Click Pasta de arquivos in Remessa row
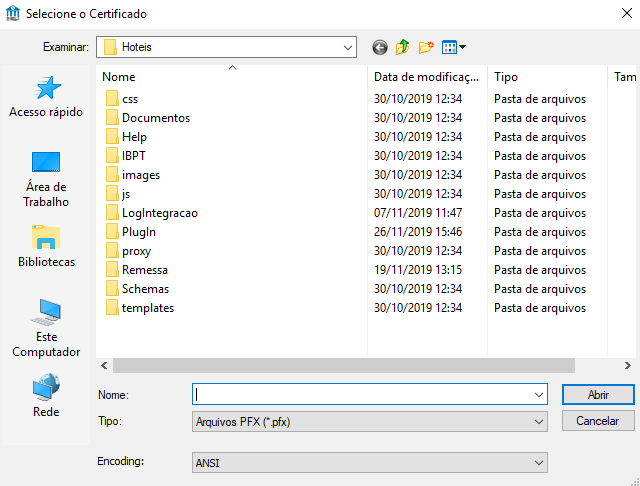 (540, 270)
